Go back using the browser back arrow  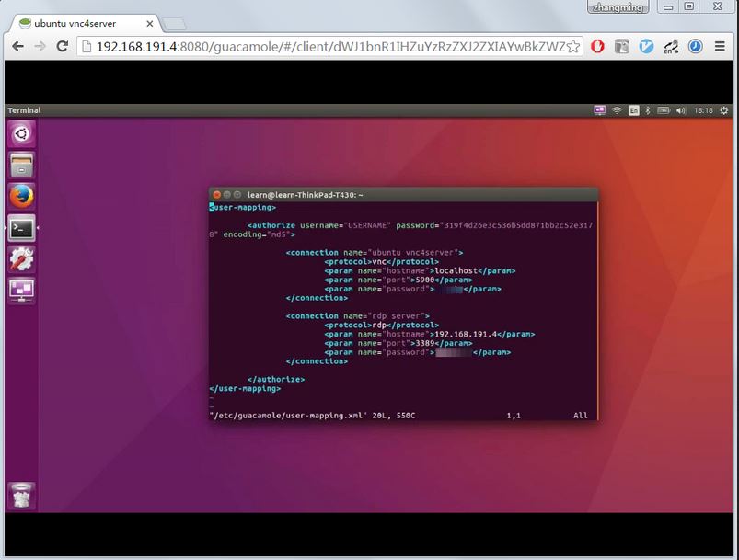pyautogui.click(x=17, y=46)
